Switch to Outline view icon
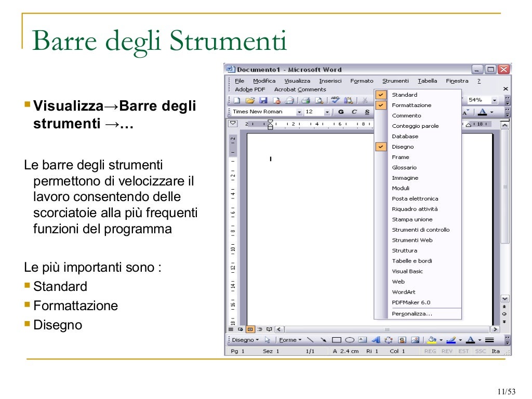The width and height of the screenshot is (532, 399). tap(260, 329)
